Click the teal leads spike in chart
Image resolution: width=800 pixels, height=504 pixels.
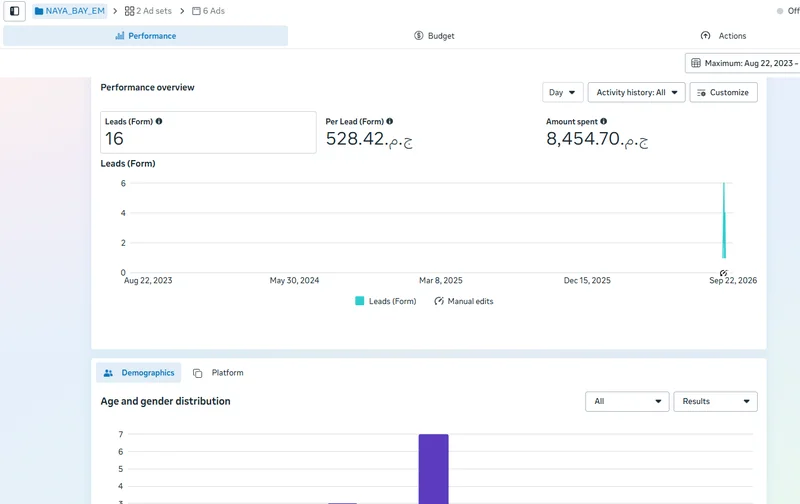click(x=723, y=220)
